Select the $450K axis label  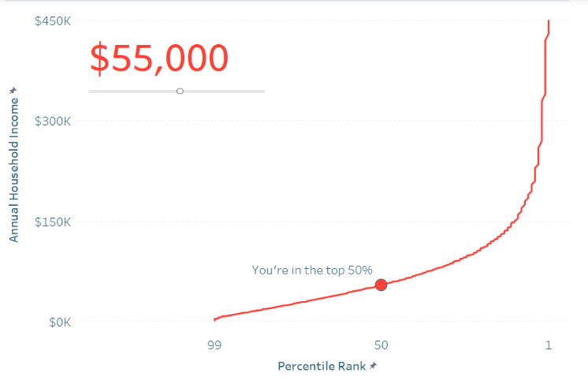53,21
